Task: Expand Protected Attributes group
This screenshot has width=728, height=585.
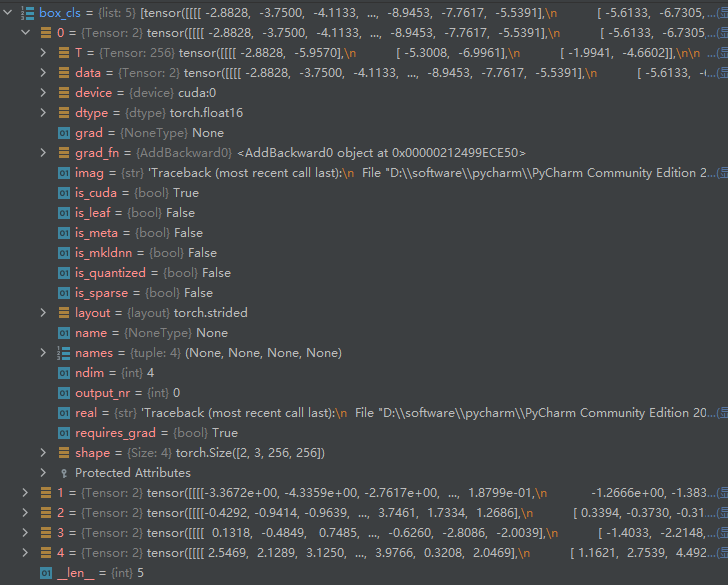Action: pyautogui.click(x=43, y=472)
